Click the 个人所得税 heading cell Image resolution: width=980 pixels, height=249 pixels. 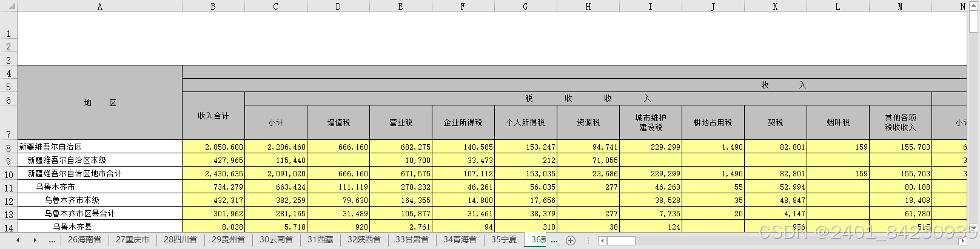click(525, 122)
